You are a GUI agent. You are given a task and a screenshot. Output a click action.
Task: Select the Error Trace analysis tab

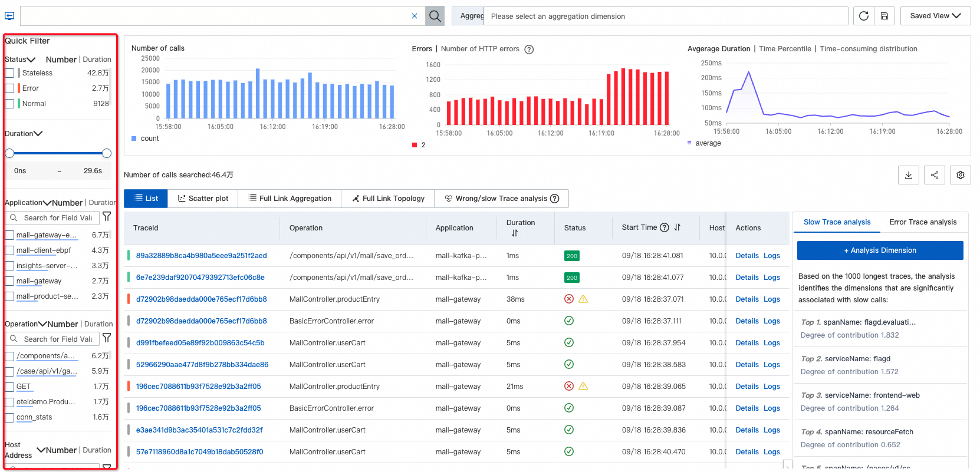pos(923,222)
